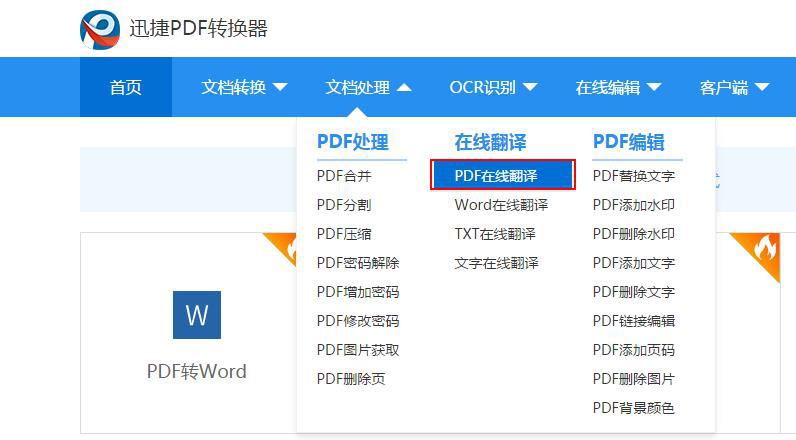Expand the 客户端 dropdown arrow
Image resolution: width=796 pixels, height=440 pixels.
pos(762,87)
